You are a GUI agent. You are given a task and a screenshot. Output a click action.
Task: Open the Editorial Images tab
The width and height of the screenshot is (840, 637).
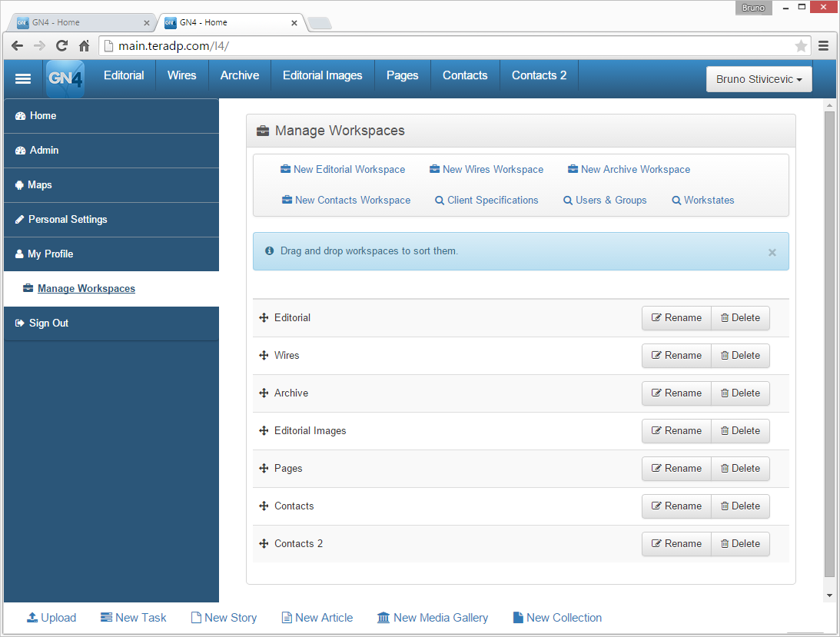(x=323, y=75)
